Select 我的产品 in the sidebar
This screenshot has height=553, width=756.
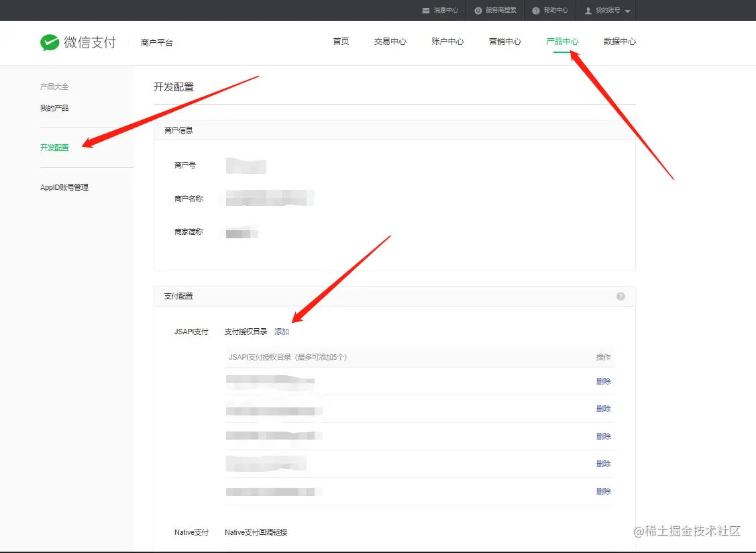(54, 107)
